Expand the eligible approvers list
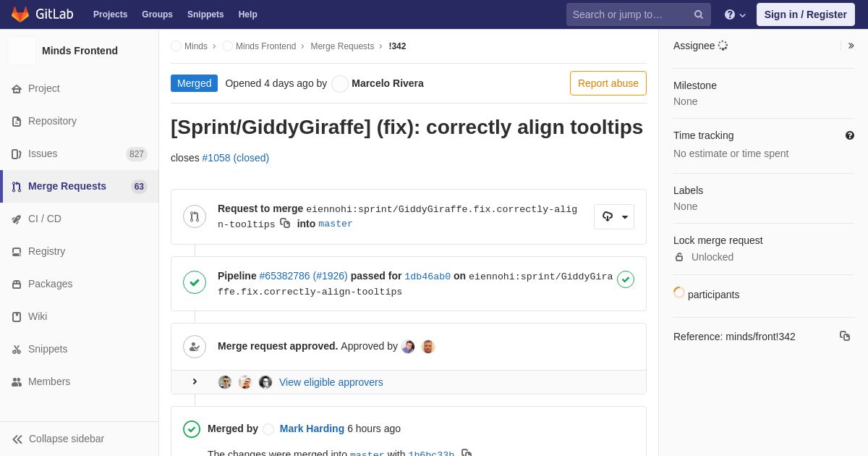This screenshot has width=868, height=456. (x=195, y=382)
